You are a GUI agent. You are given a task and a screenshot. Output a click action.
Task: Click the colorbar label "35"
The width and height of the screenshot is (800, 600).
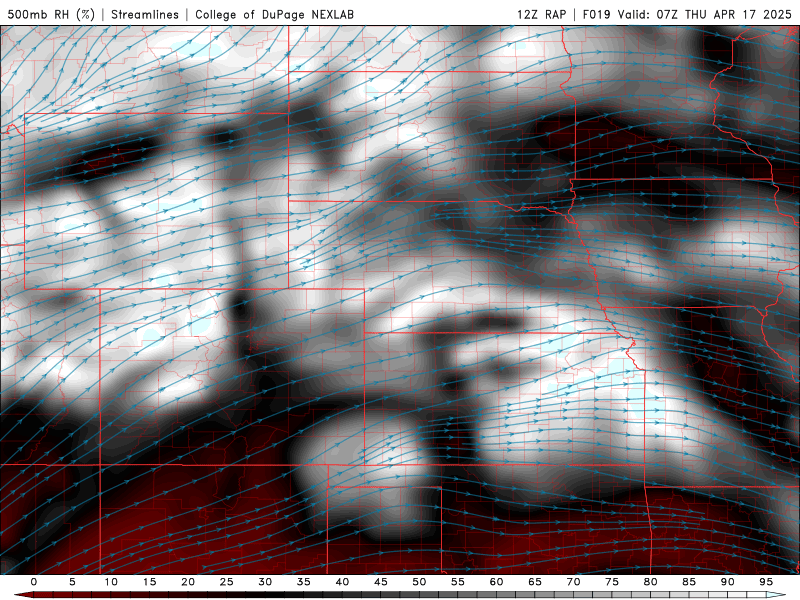[304, 582]
